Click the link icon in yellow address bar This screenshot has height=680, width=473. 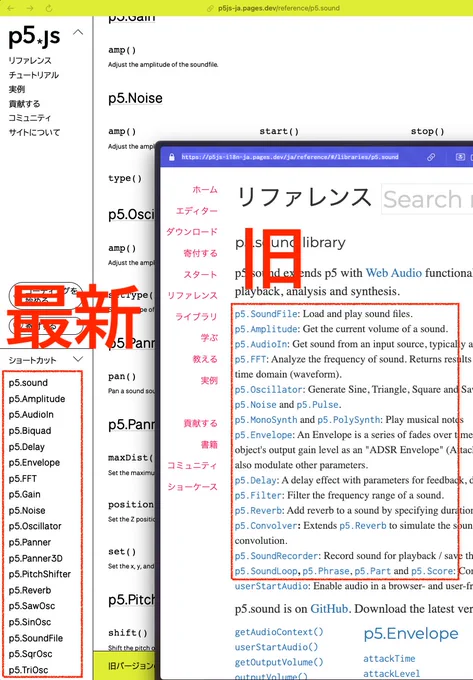pyautogui.click(x=211, y=8)
